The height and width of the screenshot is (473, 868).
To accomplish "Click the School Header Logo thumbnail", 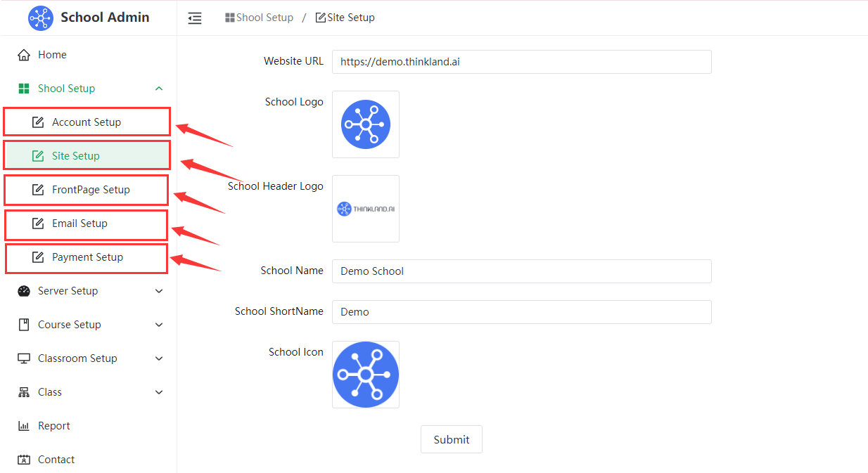I will (366, 209).
